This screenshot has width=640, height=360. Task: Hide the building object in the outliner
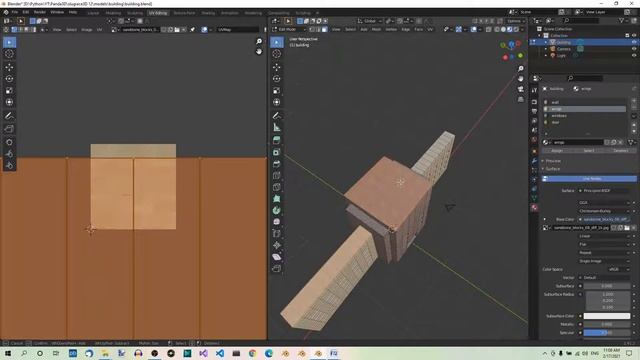click(634, 42)
